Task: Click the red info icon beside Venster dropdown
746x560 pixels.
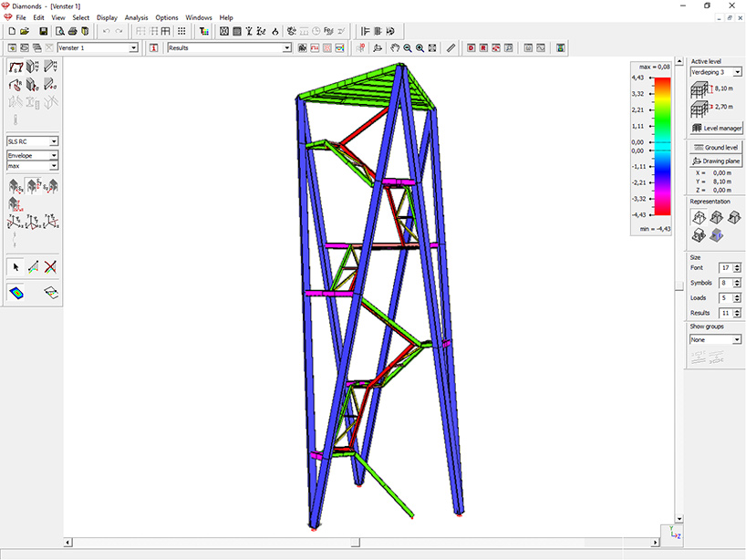Action: pyautogui.click(x=154, y=48)
